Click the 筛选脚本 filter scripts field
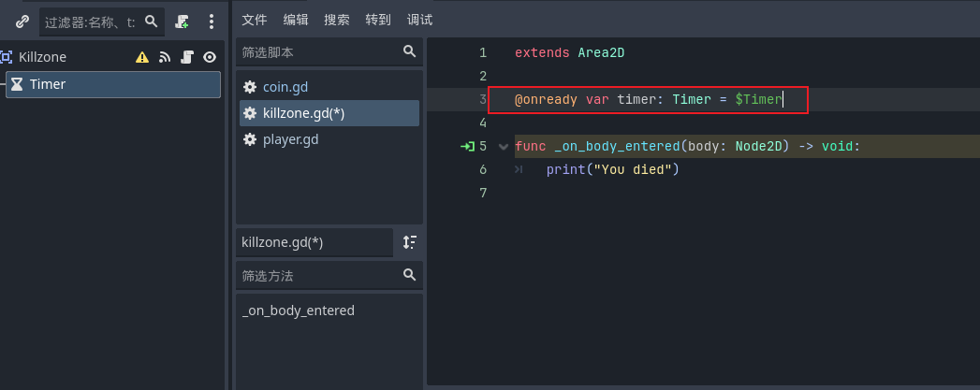Viewport: 980px width, 390px height. (x=318, y=51)
